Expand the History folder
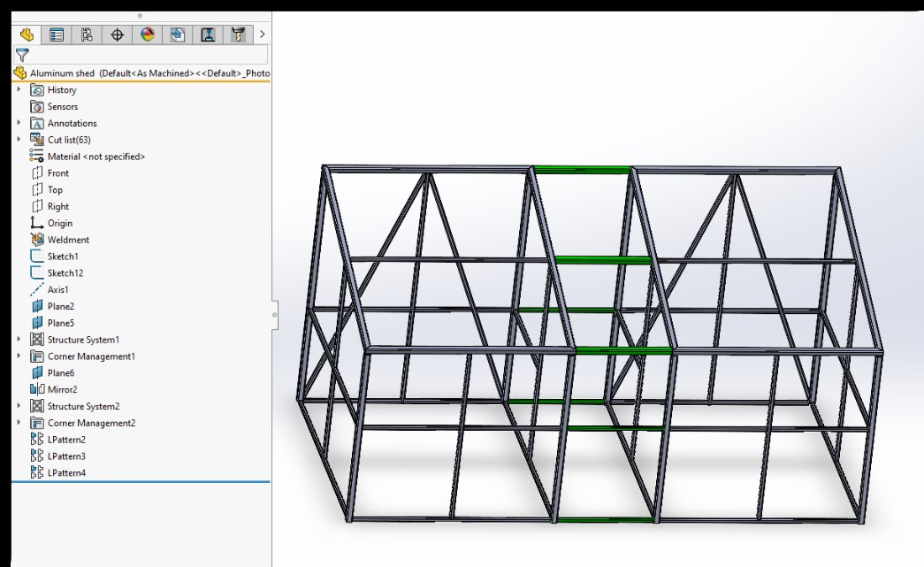This screenshot has height=567, width=924. pyautogui.click(x=19, y=89)
